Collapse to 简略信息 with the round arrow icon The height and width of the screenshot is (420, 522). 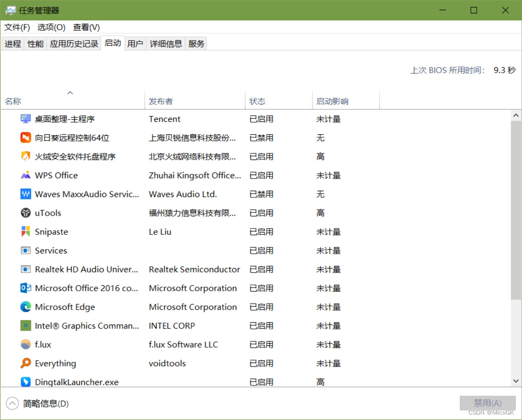click(x=12, y=403)
